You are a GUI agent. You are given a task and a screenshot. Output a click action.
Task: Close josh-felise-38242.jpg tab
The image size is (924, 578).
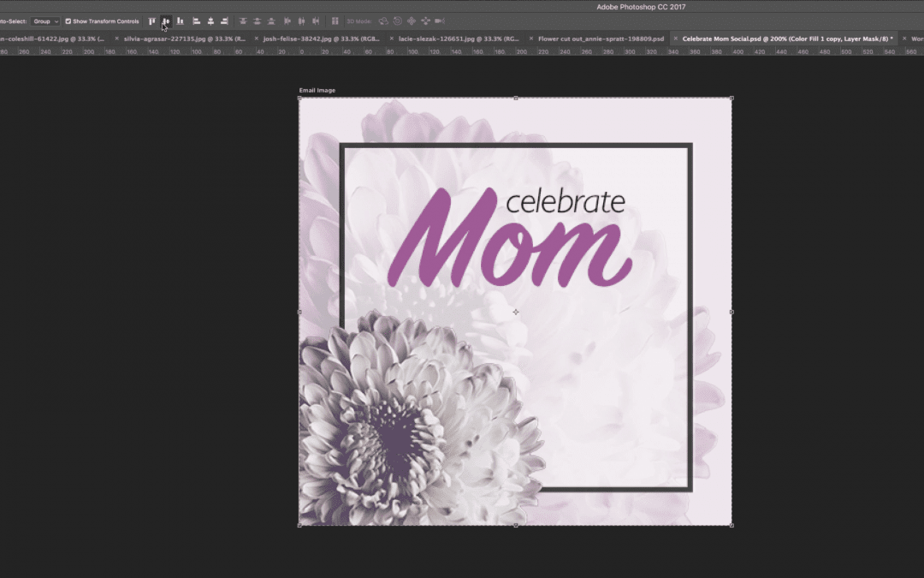[x=257, y=39]
